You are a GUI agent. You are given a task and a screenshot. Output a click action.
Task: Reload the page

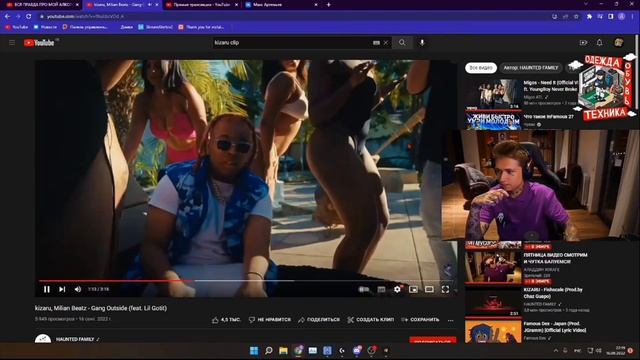[x=29, y=16]
